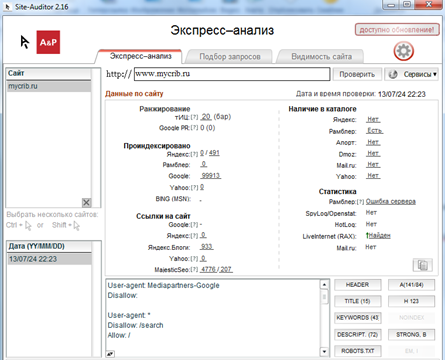
Task: Select the 13/07/24 22:23 date entry
Action: coord(49,259)
